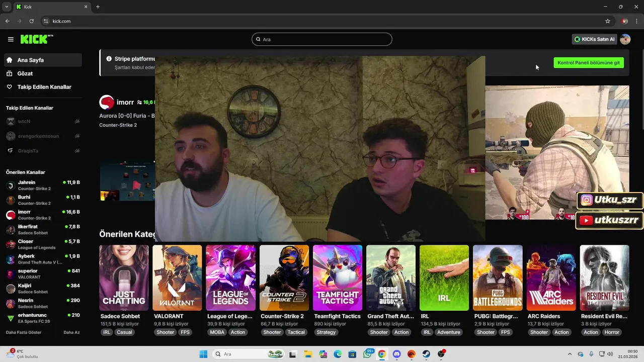Open Discord from taskbar
Viewport: 644px width, 362px height.
point(396,354)
